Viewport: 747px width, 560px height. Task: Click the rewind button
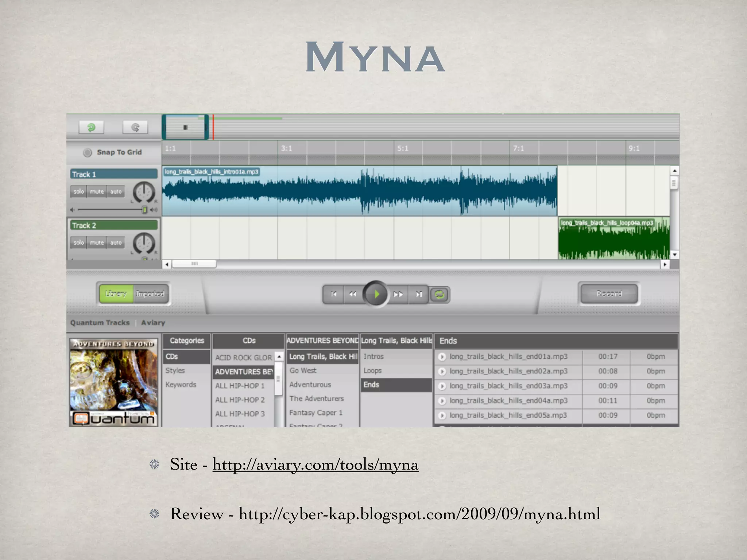[x=353, y=294]
